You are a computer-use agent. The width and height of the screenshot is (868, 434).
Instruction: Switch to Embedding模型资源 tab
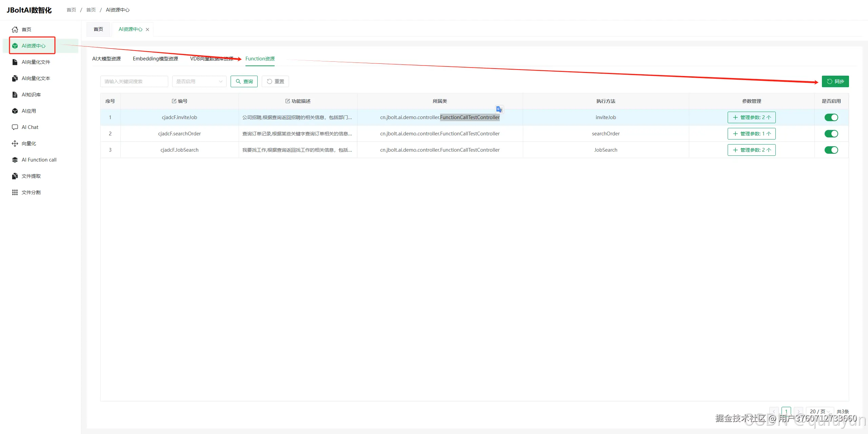pyautogui.click(x=155, y=59)
